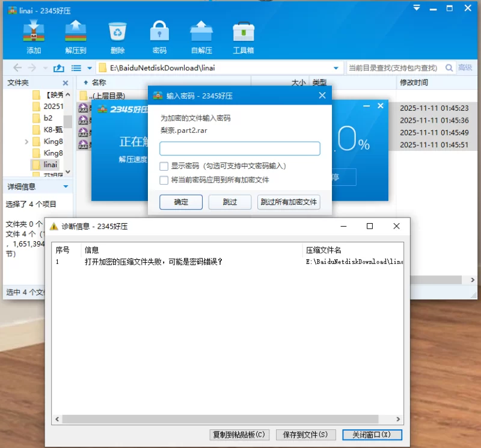Collapse the 详细信息 panel arrow

click(66, 186)
